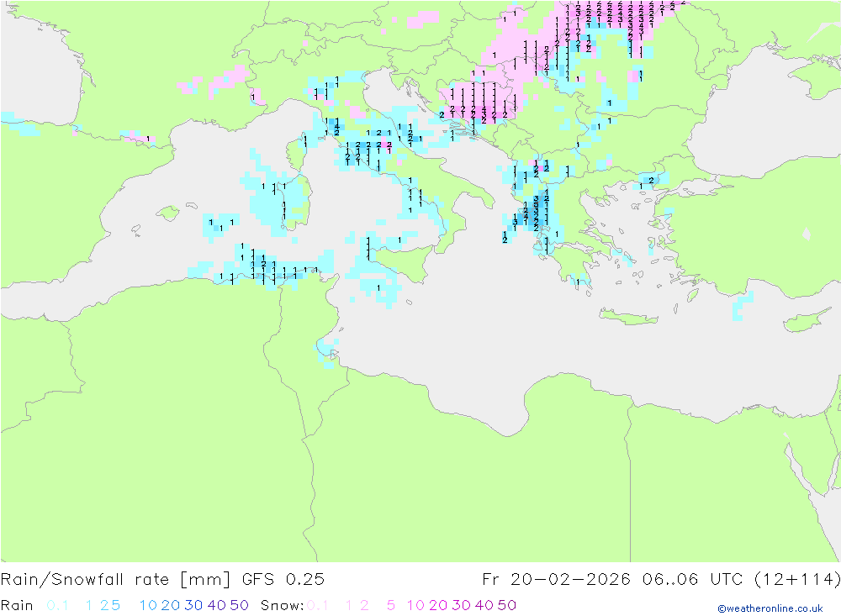The image size is (841, 616).
Task: Click the rain legend value 40
Action: click(x=217, y=605)
